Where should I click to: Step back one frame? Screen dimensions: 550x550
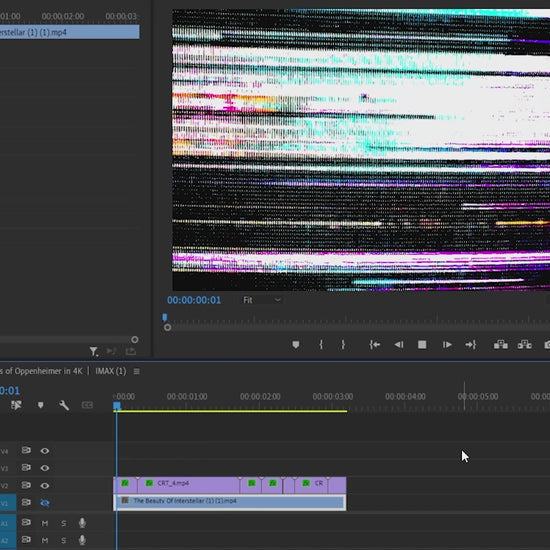399,345
